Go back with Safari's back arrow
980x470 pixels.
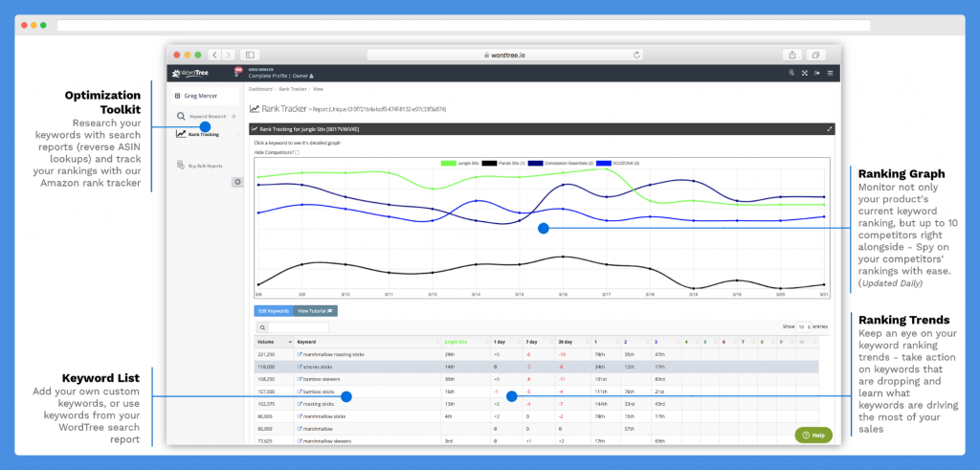coord(215,55)
